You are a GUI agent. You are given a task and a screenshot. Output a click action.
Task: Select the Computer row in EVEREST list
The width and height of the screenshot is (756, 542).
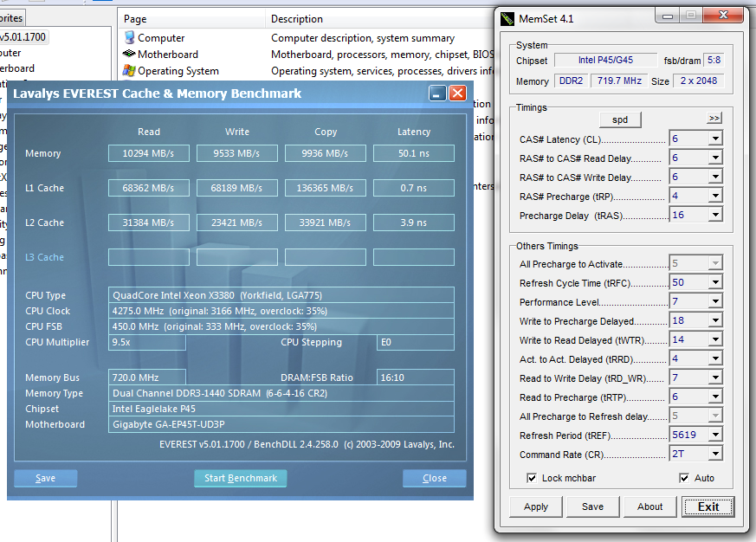coord(308,37)
